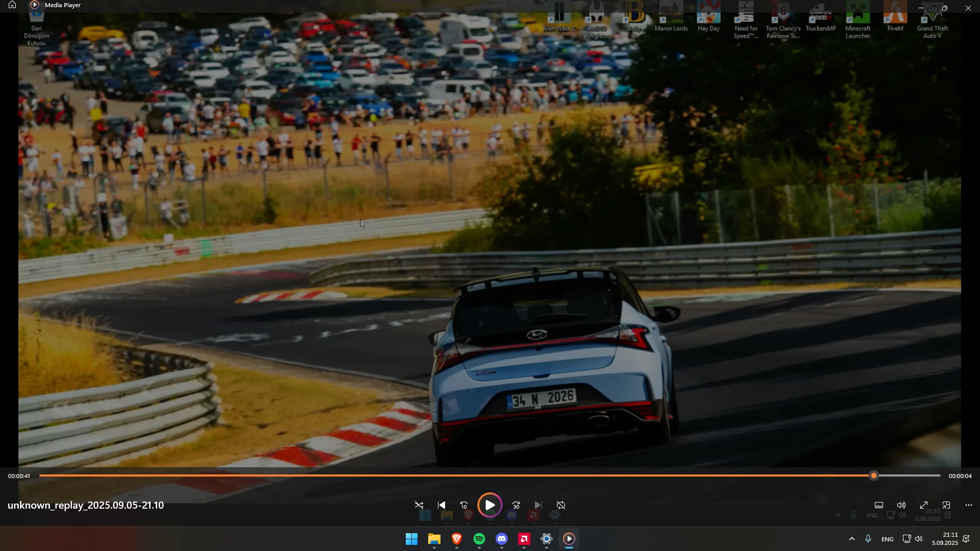
Task: Open Discord from the taskbar
Action: coord(502,539)
